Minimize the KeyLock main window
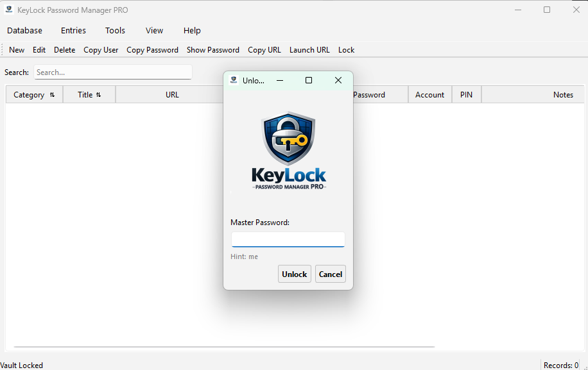Screen dimensions: 588x370 click(x=518, y=10)
